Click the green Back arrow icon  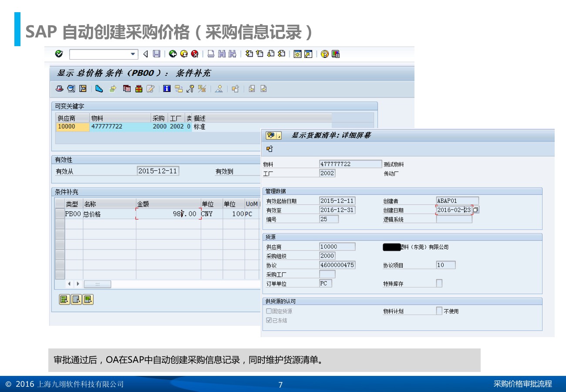pyautogui.click(x=173, y=54)
